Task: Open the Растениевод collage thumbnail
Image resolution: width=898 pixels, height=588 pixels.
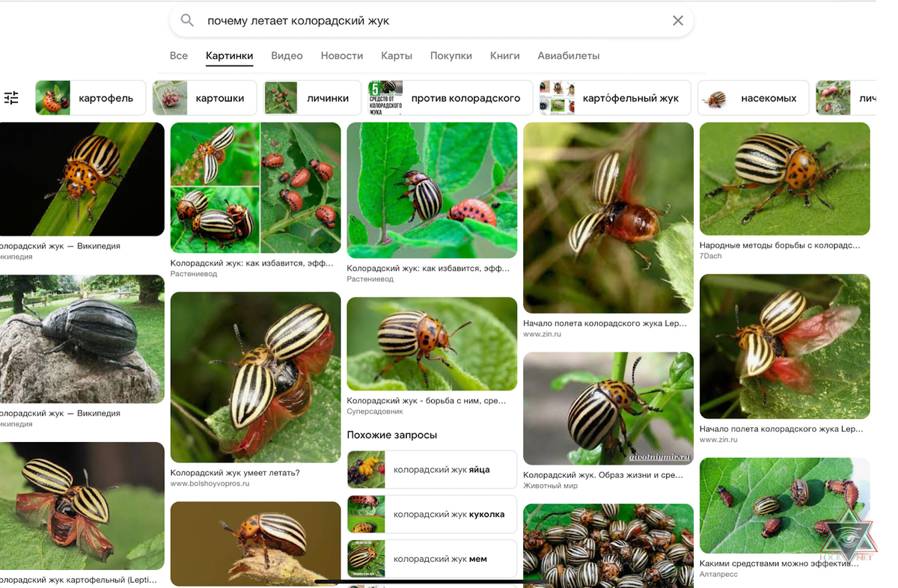Action: coord(256,188)
